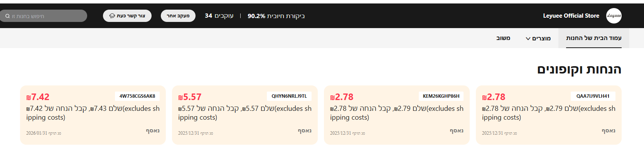The height and width of the screenshot is (157, 644).
Task: Select the עמוד הבית של החנות tab
Action: [593, 38]
